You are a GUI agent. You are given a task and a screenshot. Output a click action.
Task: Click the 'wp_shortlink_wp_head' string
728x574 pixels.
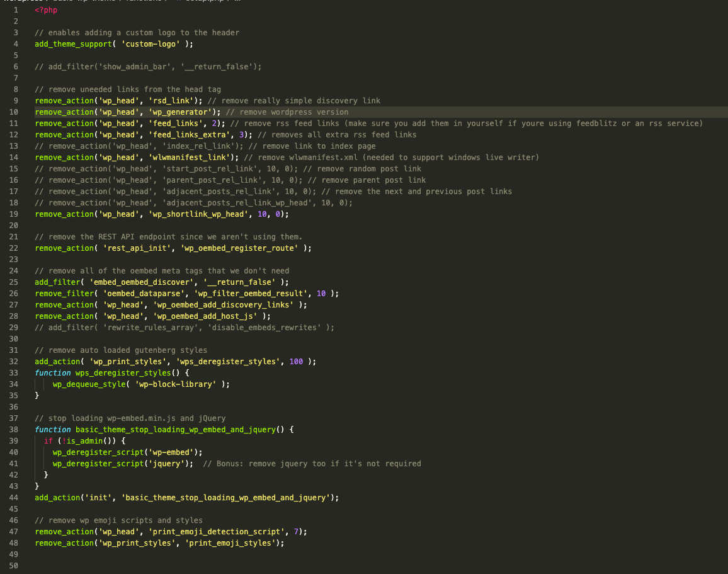198,214
